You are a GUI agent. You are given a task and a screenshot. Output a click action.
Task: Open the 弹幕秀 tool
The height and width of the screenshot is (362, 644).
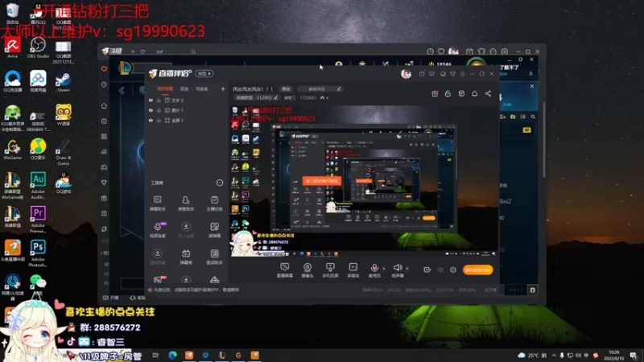(x=186, y=257)
